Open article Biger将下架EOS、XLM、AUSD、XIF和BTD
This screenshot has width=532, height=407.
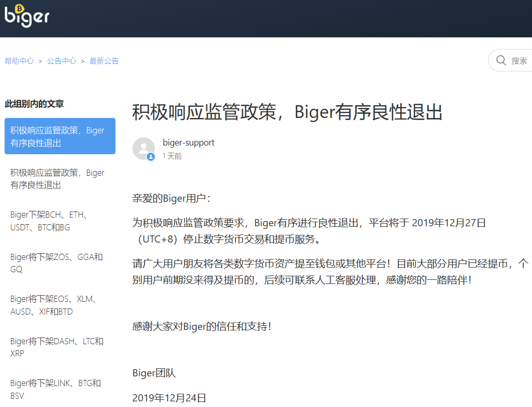point(54,305)
